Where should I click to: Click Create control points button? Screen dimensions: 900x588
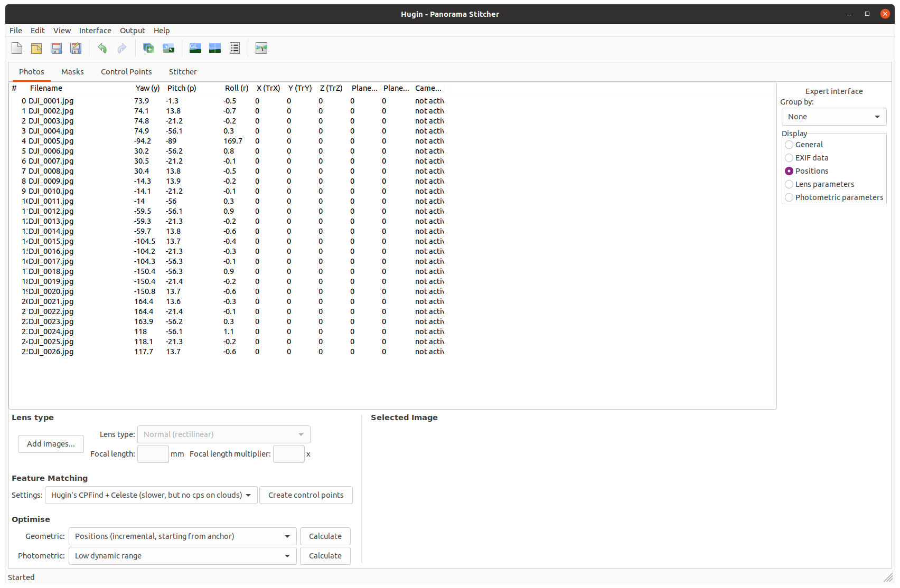coord(306,495)
